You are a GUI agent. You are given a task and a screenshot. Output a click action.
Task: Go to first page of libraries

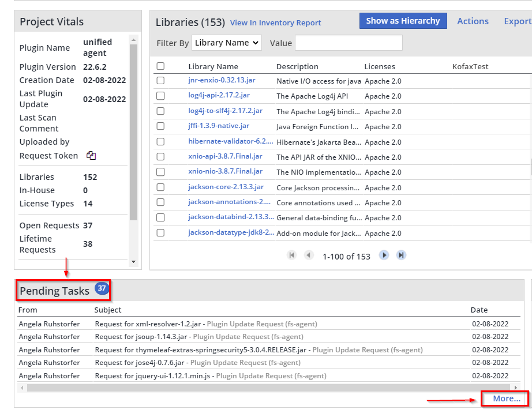pyautogui.click(x=292, y=255)
